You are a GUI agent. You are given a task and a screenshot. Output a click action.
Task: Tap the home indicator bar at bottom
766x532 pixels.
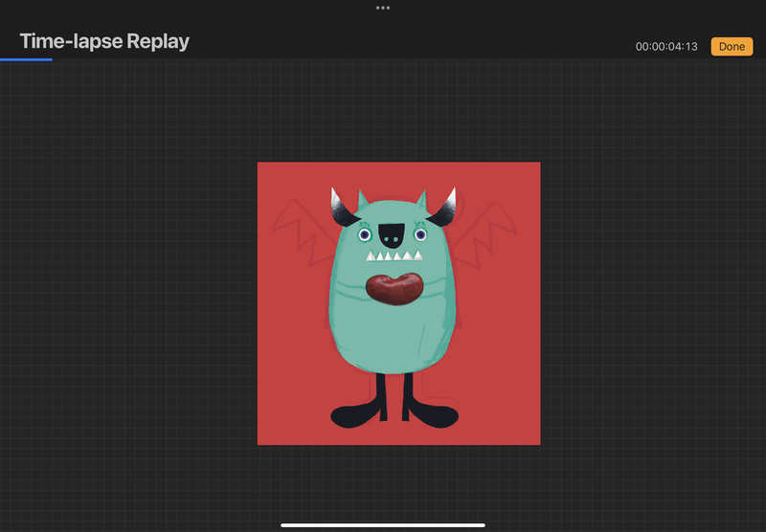(x=383, y=524)
